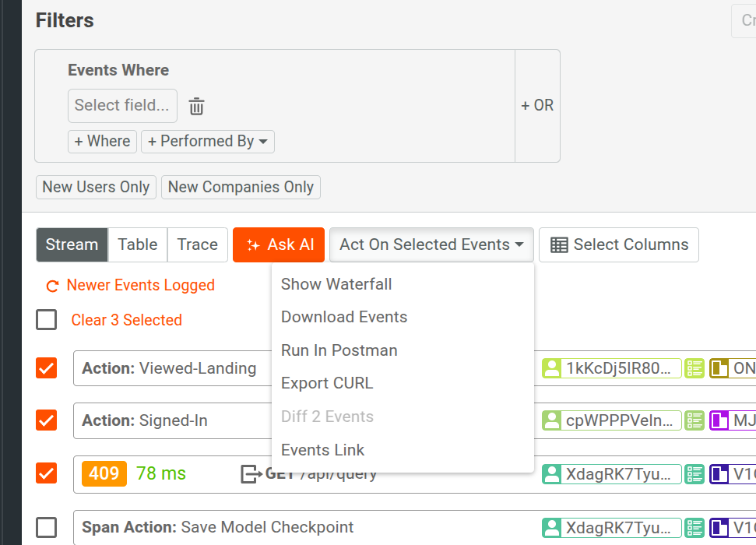
Task: Select Run In Postman from the menu
Action: (x=339, y=350)
